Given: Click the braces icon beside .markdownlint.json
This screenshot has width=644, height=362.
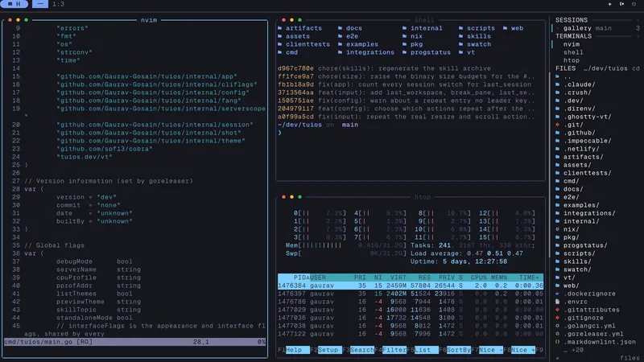Looking at the screenshot, I should tap(557, 342).
